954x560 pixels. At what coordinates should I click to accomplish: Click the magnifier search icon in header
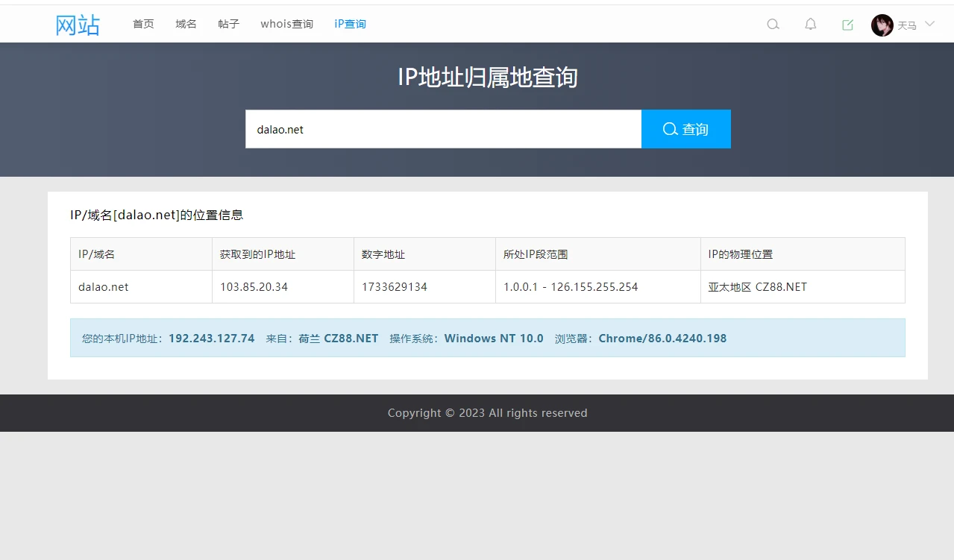pyautogui.click(x=773, y=25)
